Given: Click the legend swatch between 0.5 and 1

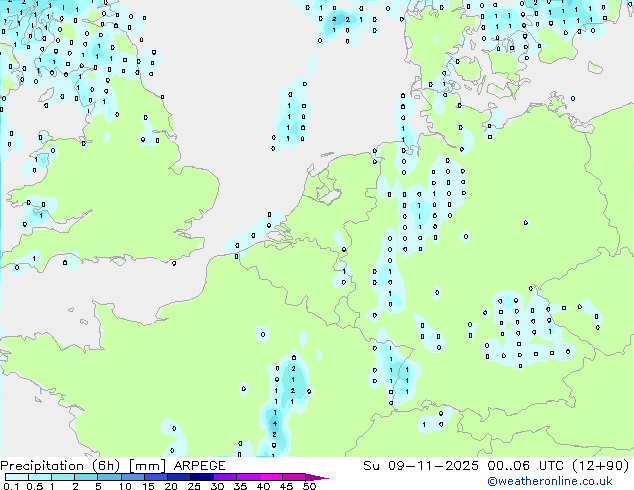Looking at the screenshot, I should pos(40,477).
